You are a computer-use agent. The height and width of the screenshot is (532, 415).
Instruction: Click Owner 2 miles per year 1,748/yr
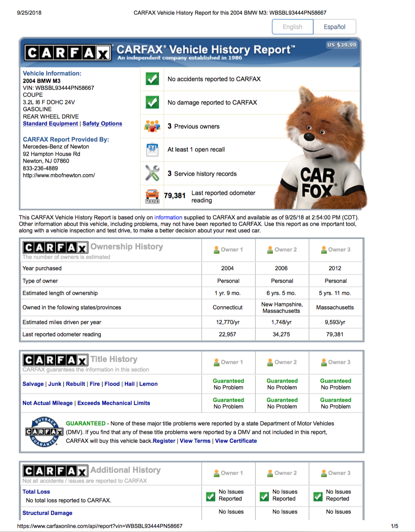click(x=282, y=323)
